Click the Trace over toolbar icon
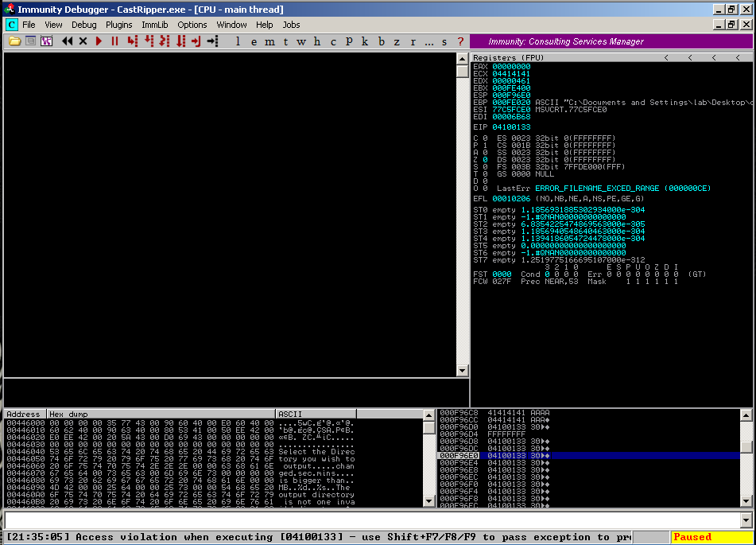The height and width of the screenshot is (545, 756). [180, 41]
